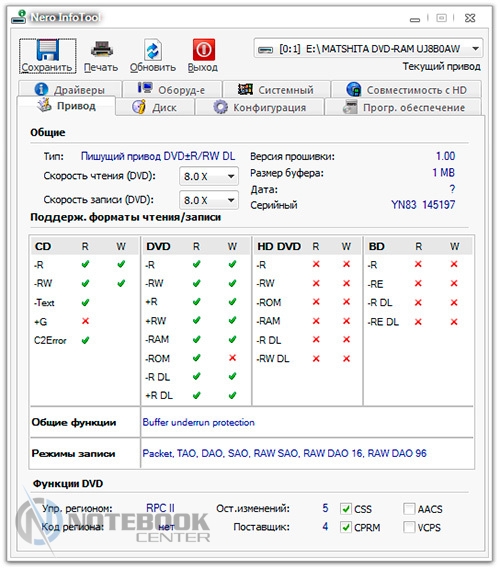
Task: Click the Ост.изменений value 5
Action: coord(325,508)
